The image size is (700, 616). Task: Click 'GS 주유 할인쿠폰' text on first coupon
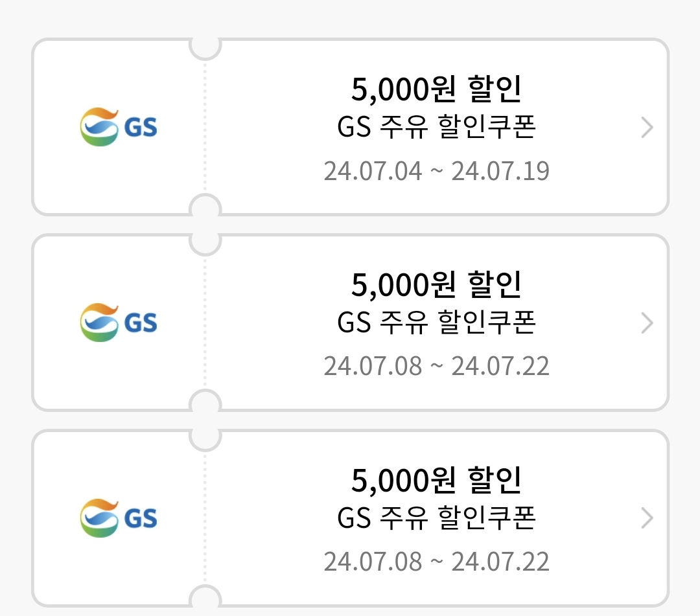[436, 127]
